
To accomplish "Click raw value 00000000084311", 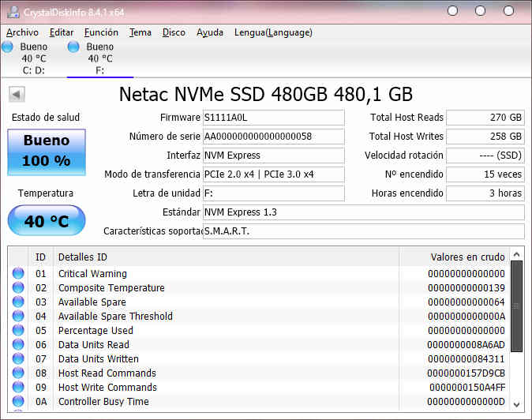I will tap(466, 359).
